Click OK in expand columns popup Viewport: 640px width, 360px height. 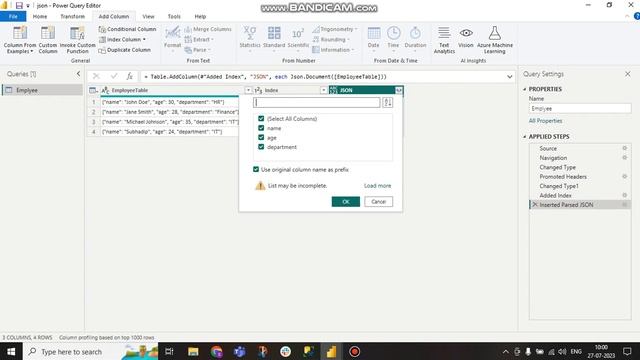point(346,202)
